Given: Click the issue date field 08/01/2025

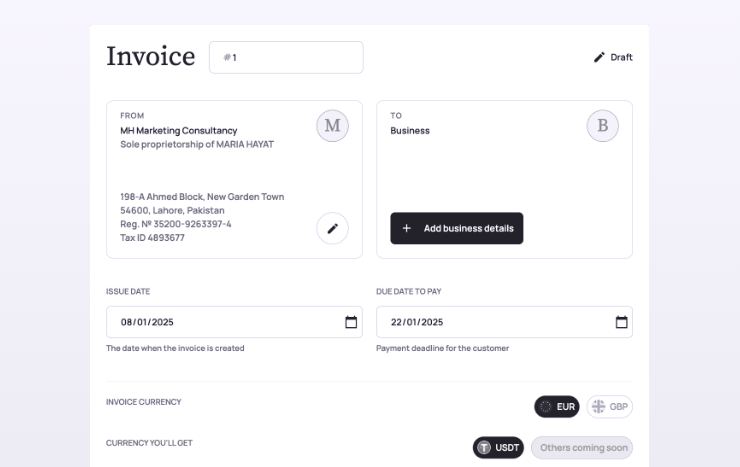Looking at the screenshot, I should [x=234, y=322].
